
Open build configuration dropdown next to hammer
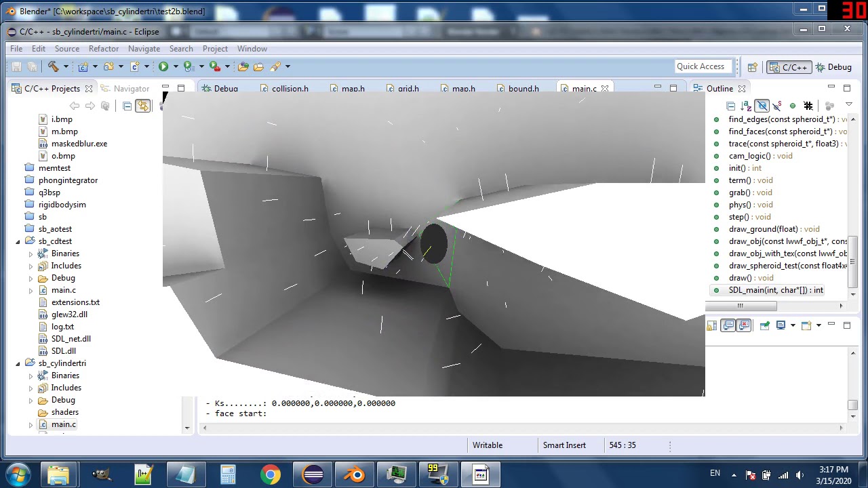click(66, 66)
